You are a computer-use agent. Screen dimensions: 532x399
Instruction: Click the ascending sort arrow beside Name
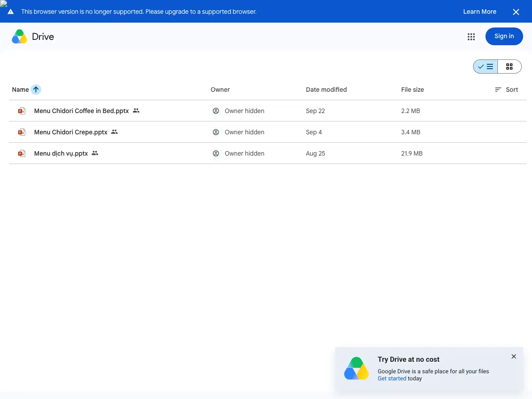[x=36, y=90]
